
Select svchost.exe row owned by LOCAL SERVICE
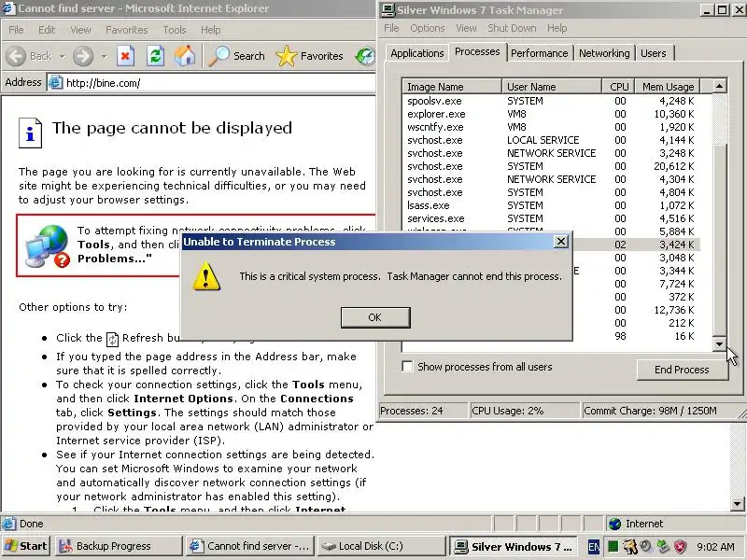(551, 140)
